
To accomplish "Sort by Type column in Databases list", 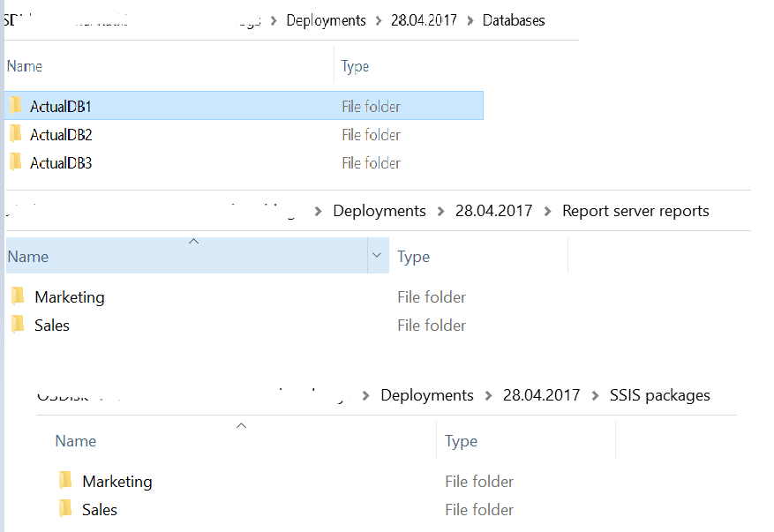I will click(355, 66).
